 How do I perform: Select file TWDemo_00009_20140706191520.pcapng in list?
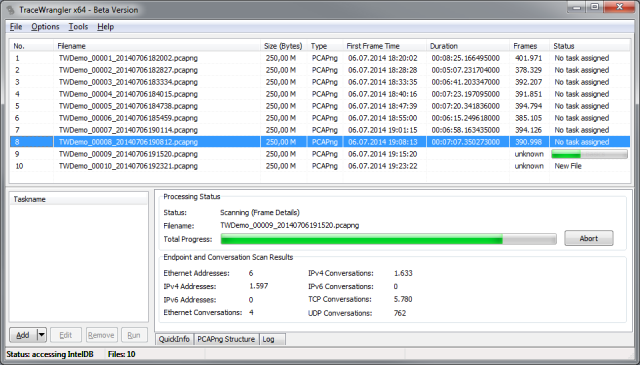[128, 154]
